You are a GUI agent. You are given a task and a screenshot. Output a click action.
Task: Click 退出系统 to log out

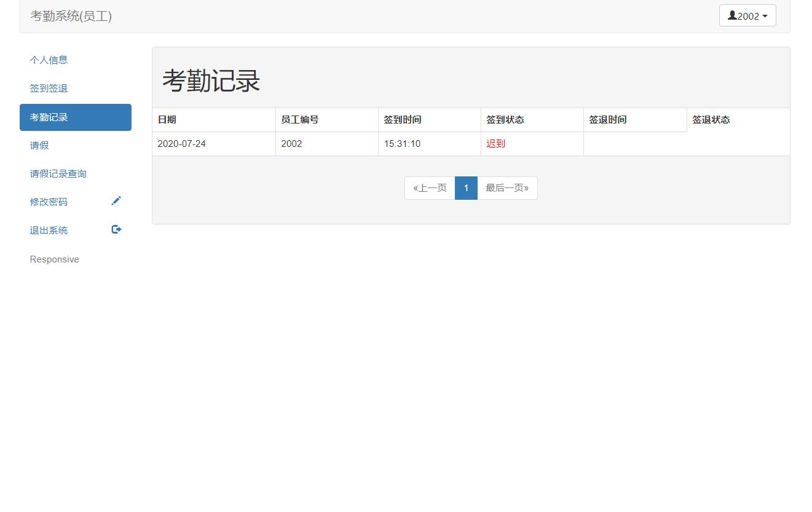[49, 230]
